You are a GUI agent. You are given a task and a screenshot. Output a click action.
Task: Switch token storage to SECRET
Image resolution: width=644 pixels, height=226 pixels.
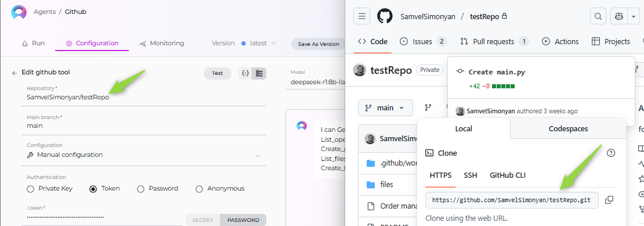(203, 220)
